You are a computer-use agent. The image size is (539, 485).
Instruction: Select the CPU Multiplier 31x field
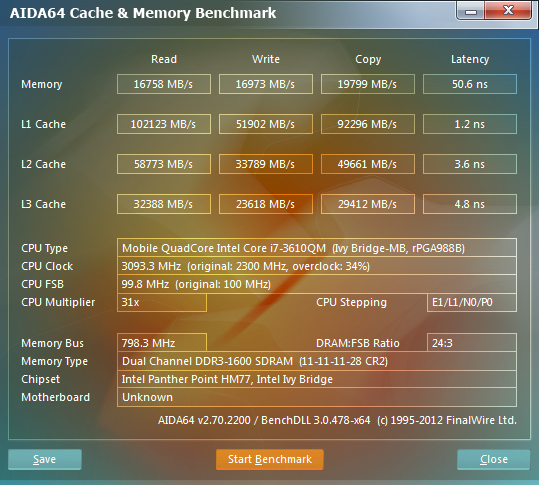pos(162,302)
